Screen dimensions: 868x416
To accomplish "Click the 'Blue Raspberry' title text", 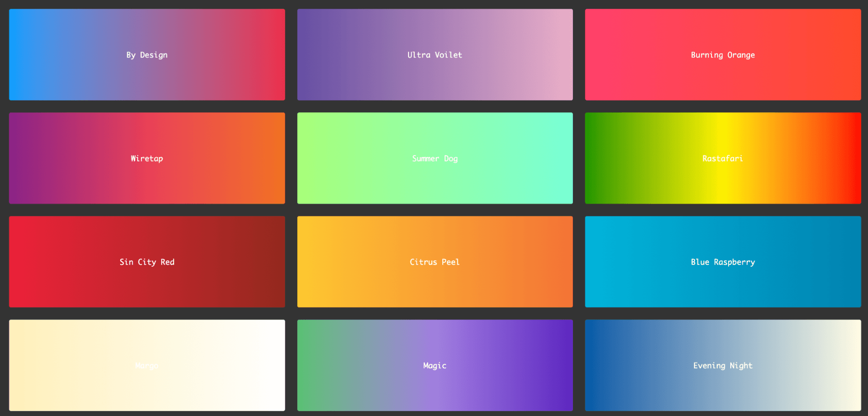I will coord(722,262).
